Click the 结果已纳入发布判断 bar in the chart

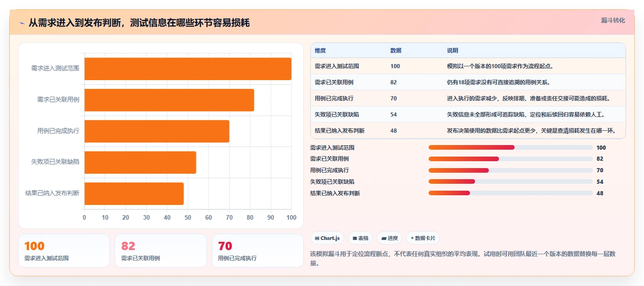[x=134, y=193]
